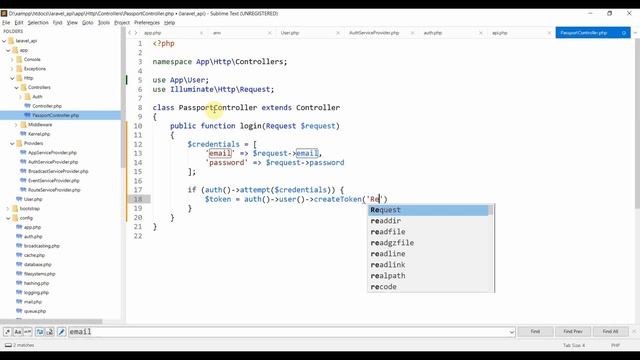Open the Project menu

coord(122,22)
